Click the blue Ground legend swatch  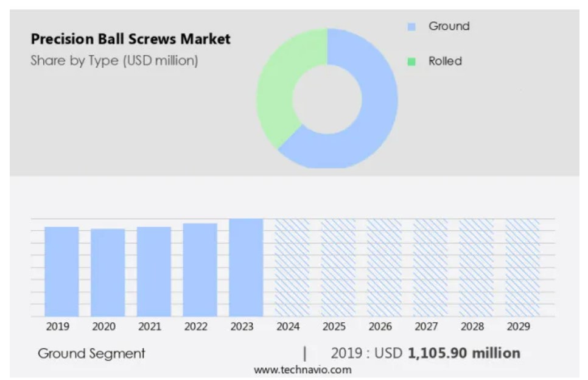pyautogui.click(x=412, y=27)
